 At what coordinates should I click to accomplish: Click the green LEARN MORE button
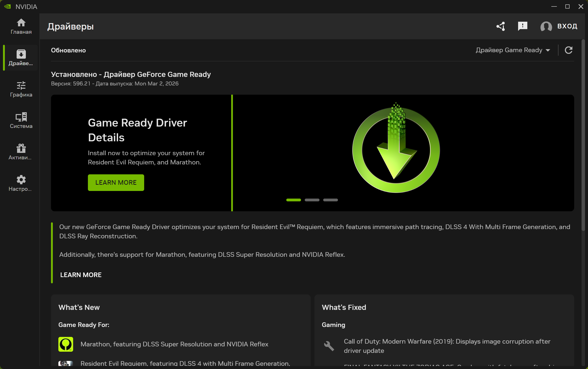pyautogui.click(x=116, y=183)
